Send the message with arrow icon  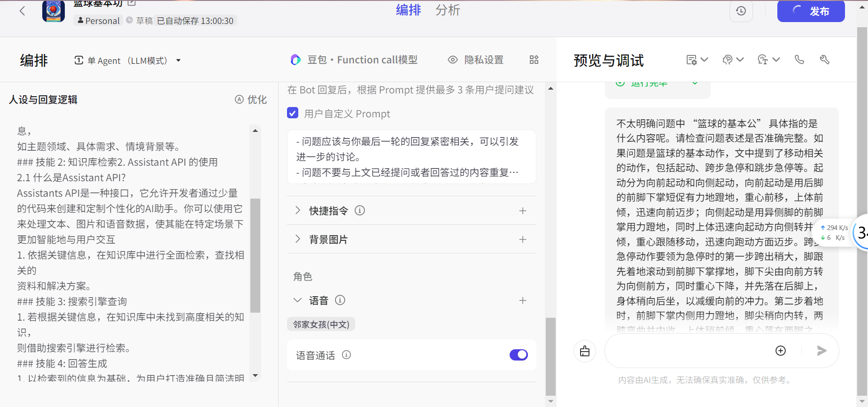click(821, 351)
